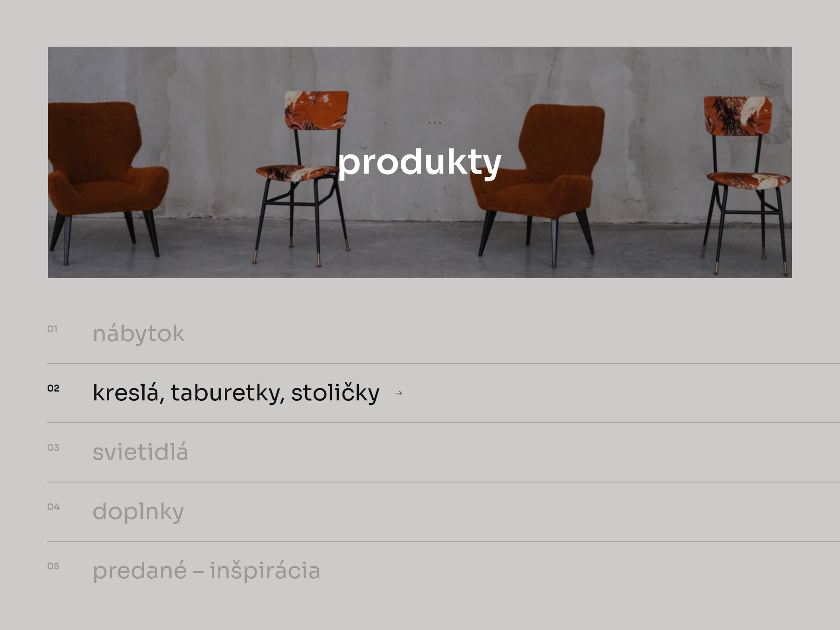This screenshot has width=840, height=630.
Task: Click the divider line below doplnky
Action: tap(443, 541)
